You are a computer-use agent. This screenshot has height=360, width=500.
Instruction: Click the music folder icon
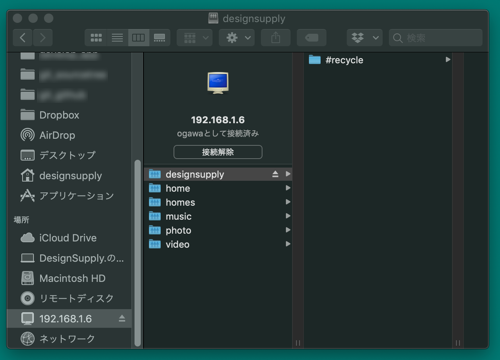(x=155, y=216)
